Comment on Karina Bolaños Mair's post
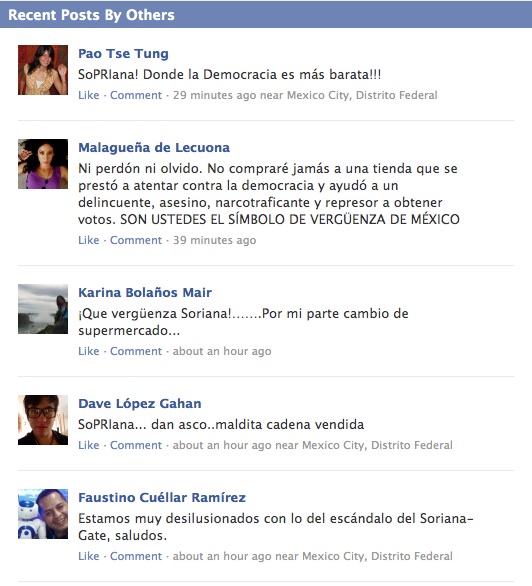The image size is (532, 586). pyautogui.click(x=136, y=351)
